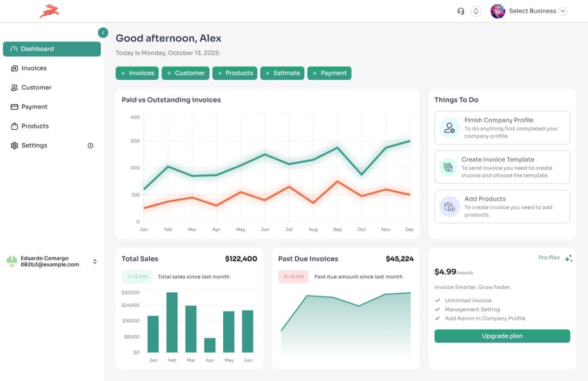
Task: Go to Dashboard in the sidebar
Action: (x=52, y=49)
